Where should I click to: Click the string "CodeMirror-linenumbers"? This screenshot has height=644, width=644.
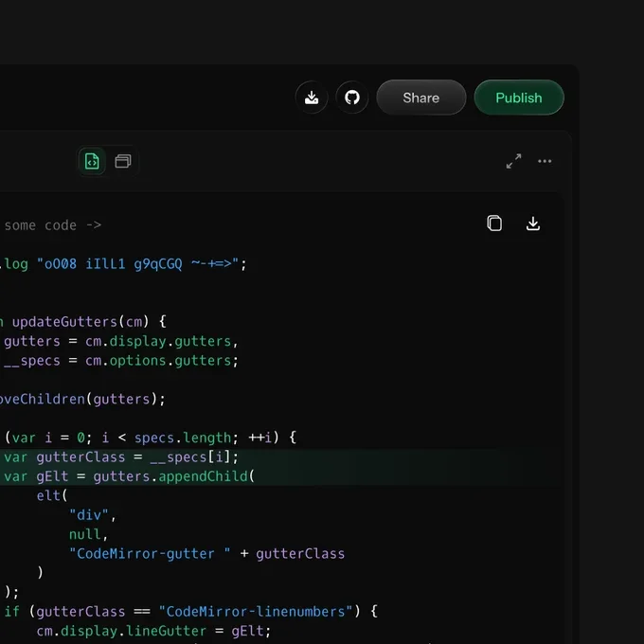click(256, 612)
